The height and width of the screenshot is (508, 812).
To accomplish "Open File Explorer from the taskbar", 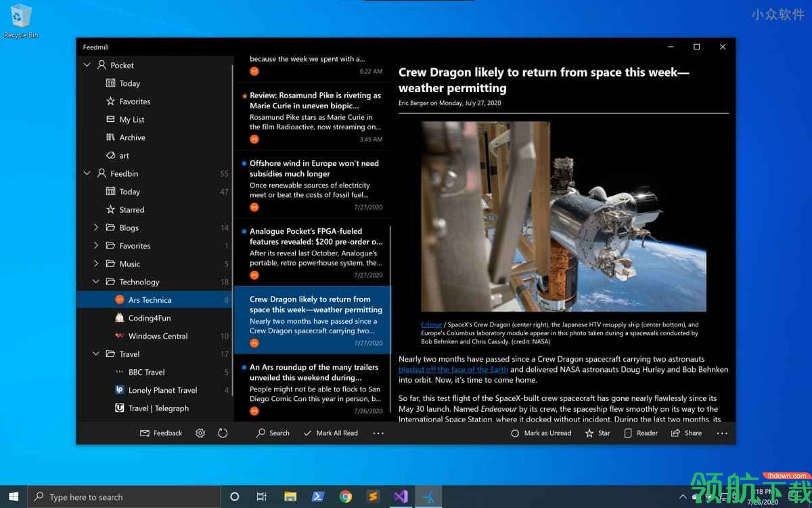I will coord(290,496).
